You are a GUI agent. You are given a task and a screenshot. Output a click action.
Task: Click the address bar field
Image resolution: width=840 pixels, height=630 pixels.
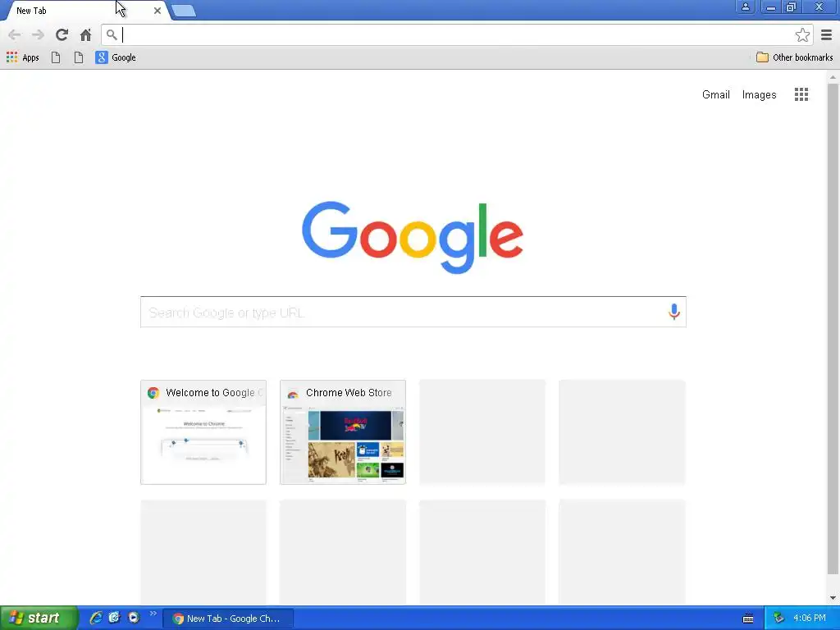click(x=458, y=35)
